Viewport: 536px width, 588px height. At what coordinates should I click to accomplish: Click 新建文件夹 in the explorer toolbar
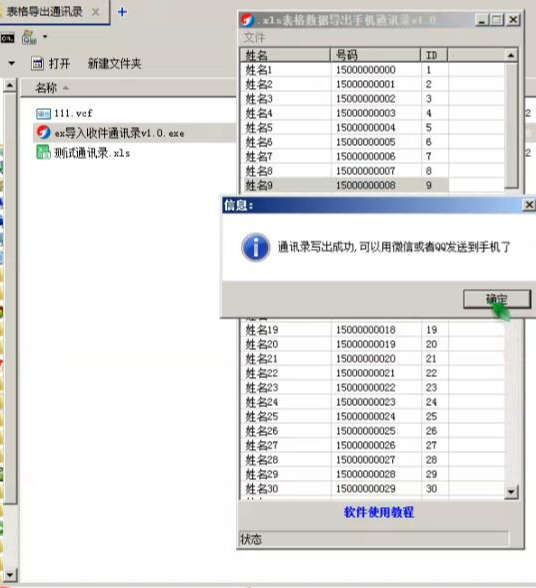(x=114, y=63)
